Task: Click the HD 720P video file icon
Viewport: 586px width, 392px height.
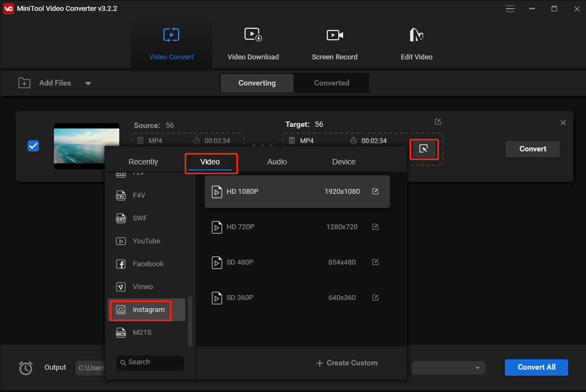Action: (x=217, y=227)
